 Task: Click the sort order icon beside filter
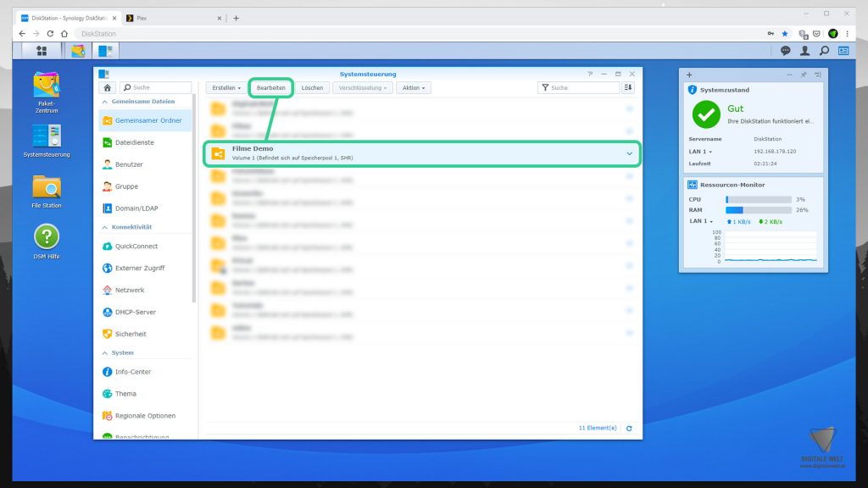point(628,87)
